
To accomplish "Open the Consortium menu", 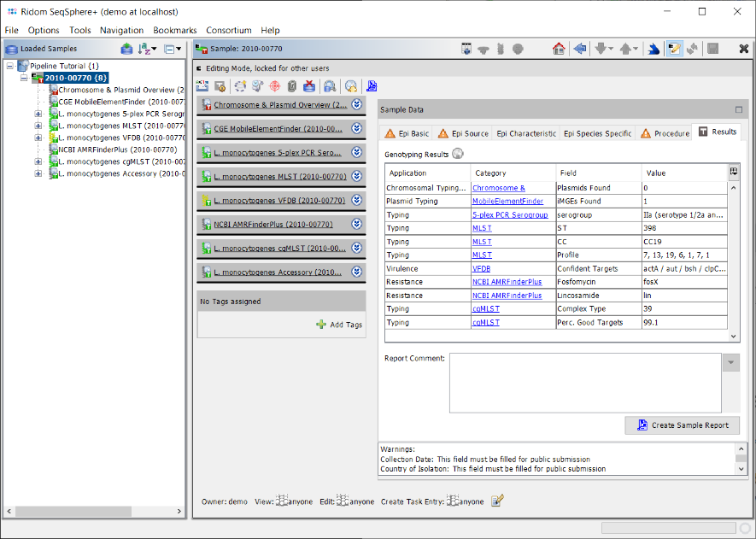I will 228,30.
